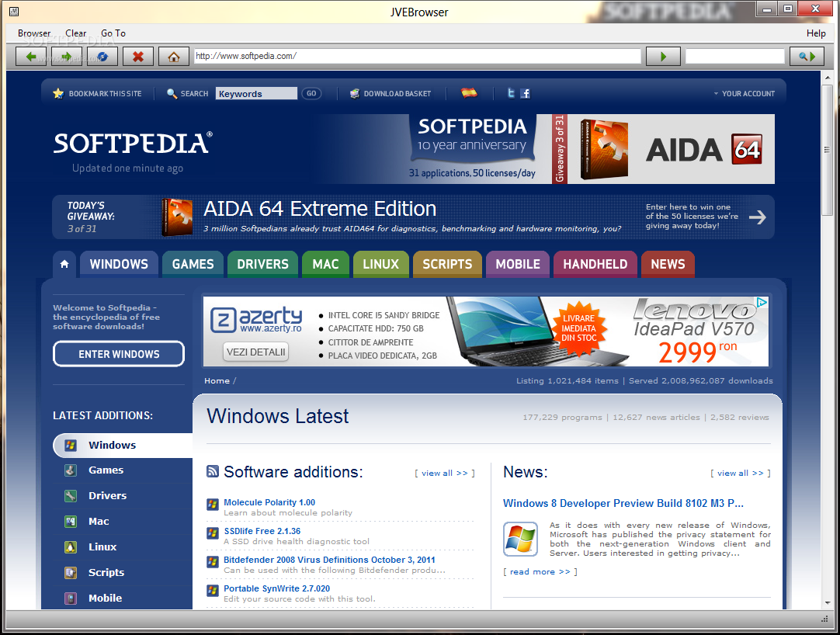Click Scripts icon in Latest Additions
This screenshot has height=635, width=840.
[71, 572]
